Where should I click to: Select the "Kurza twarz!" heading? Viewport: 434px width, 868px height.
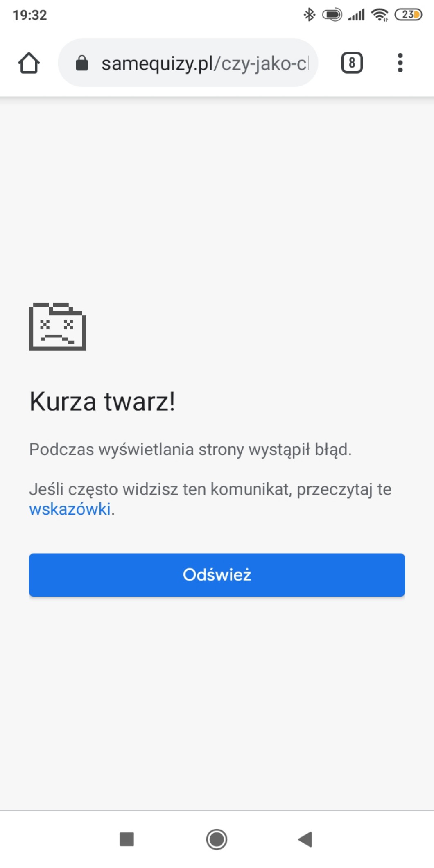coord(102,401)
